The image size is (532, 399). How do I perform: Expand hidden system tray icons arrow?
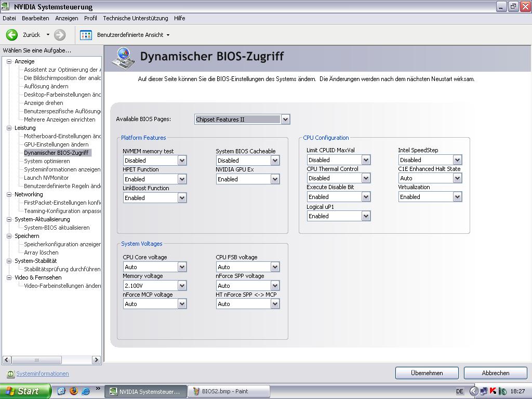click(474, 391)
